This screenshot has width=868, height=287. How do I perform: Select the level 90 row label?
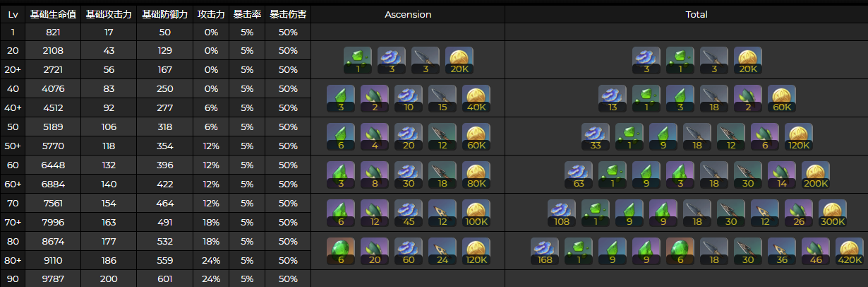pos(13,279)
